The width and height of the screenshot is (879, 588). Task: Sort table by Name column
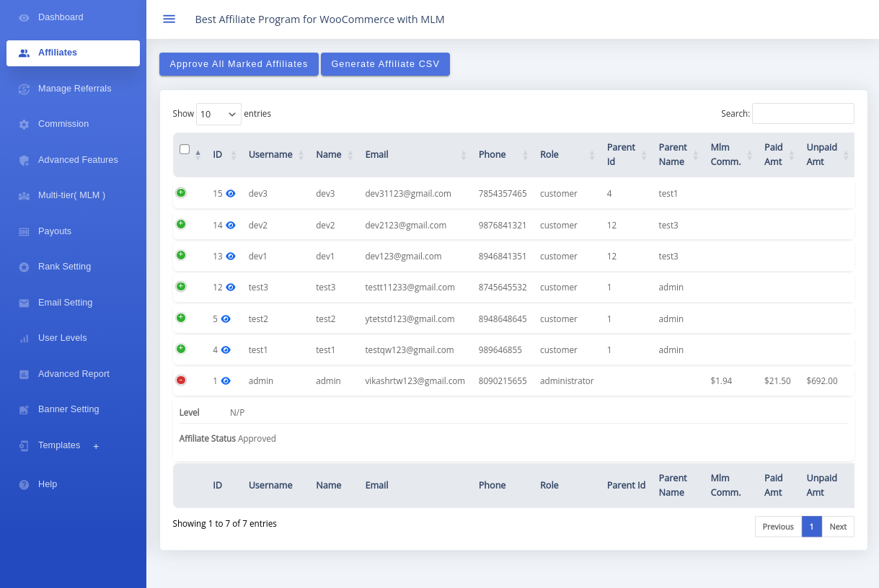click(x=335, y=155)
